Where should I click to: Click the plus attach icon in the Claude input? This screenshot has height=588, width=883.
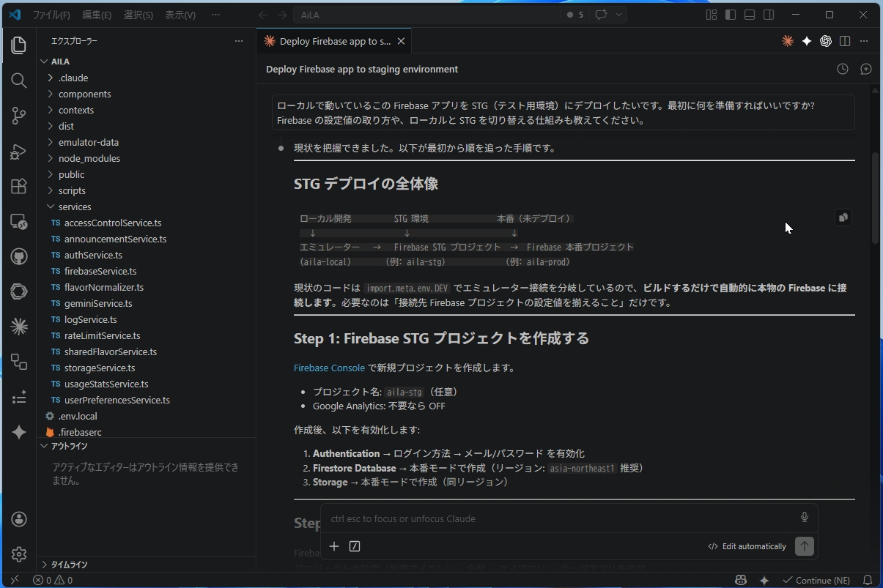[x=334, y=546]
